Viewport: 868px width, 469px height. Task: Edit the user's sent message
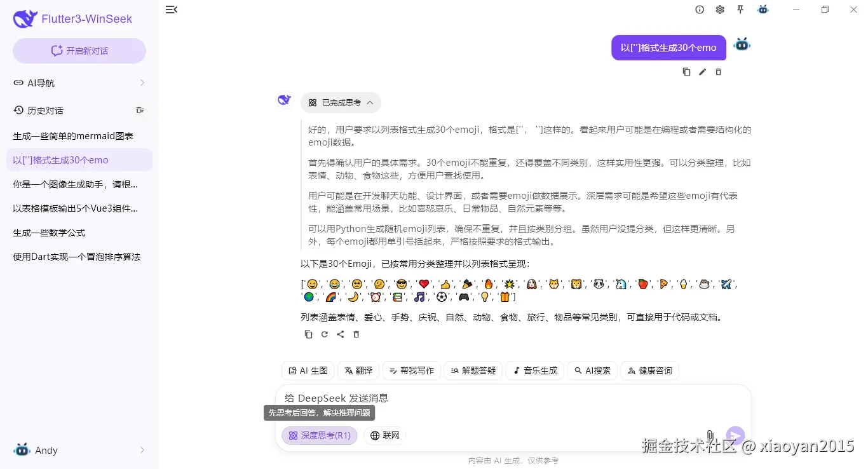click(702, 71)
